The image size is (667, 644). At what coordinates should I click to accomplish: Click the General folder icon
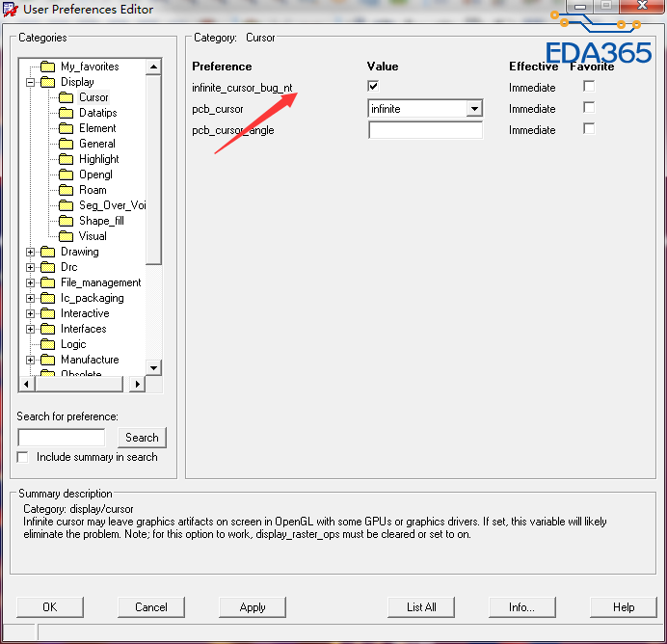(x=66, y=144)
